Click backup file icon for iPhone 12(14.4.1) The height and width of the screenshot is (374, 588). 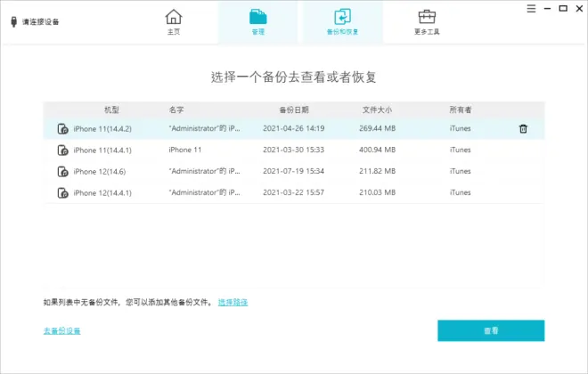[x=62, y=192]
